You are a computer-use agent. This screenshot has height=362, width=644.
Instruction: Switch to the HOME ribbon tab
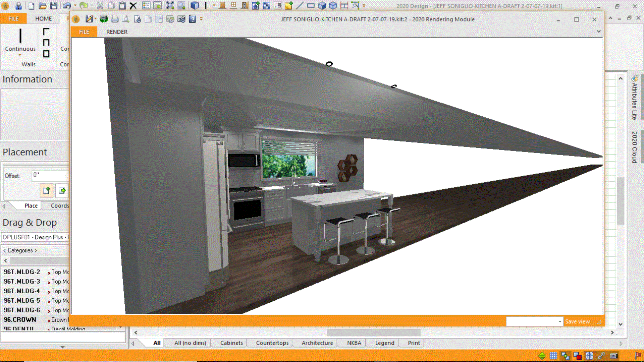44,19
